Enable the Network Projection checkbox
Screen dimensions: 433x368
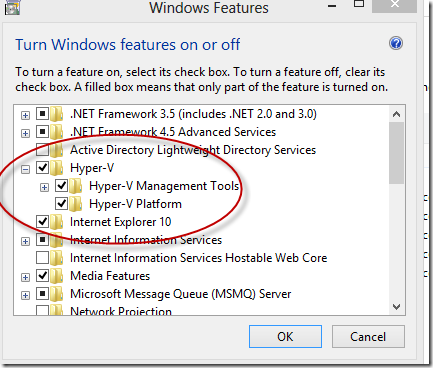42,311
